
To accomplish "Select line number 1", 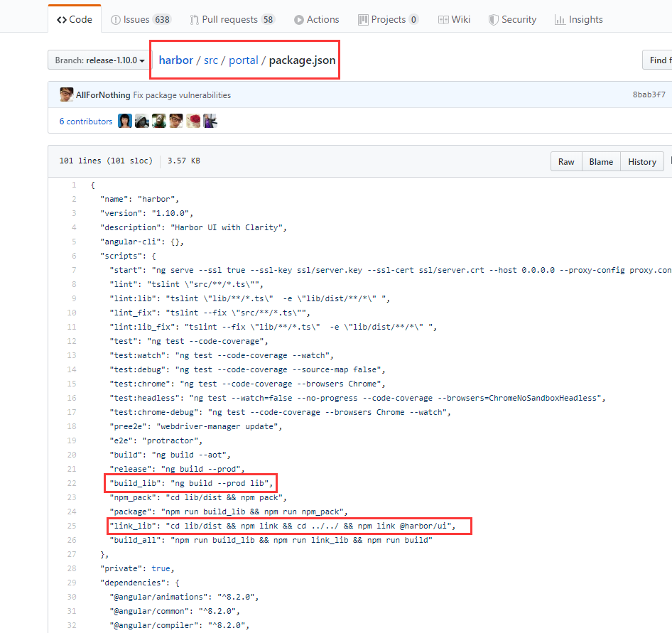I will coord(74,185).
